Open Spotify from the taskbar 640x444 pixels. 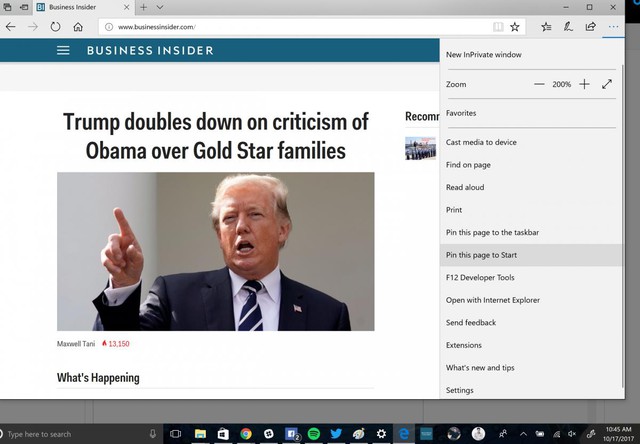(x=313, y=434)
